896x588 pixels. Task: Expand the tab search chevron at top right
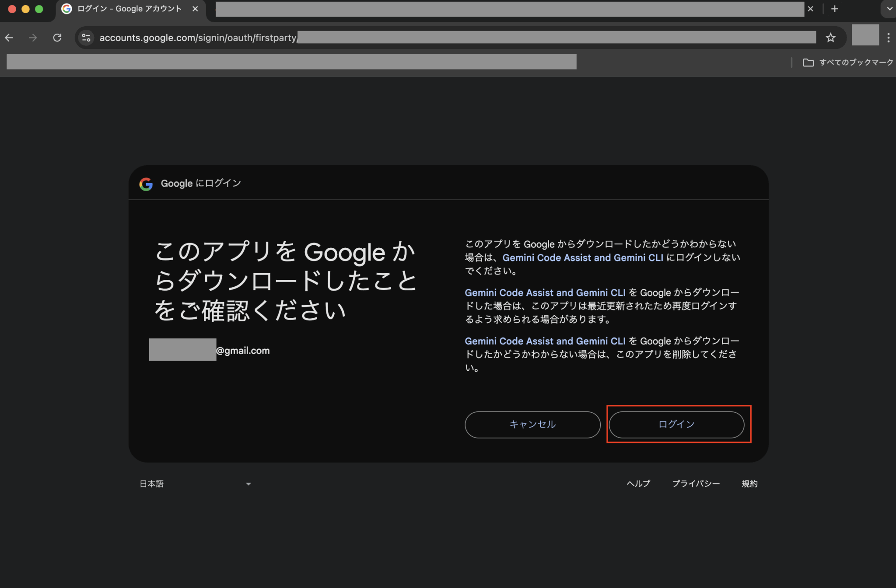[x=889, y=9]
